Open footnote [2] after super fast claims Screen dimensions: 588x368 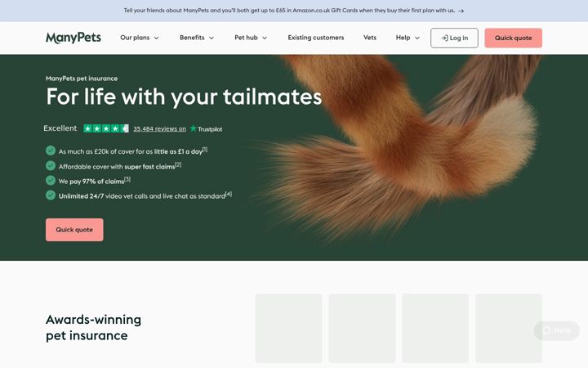pyautogui.click(x=178, y=164)
